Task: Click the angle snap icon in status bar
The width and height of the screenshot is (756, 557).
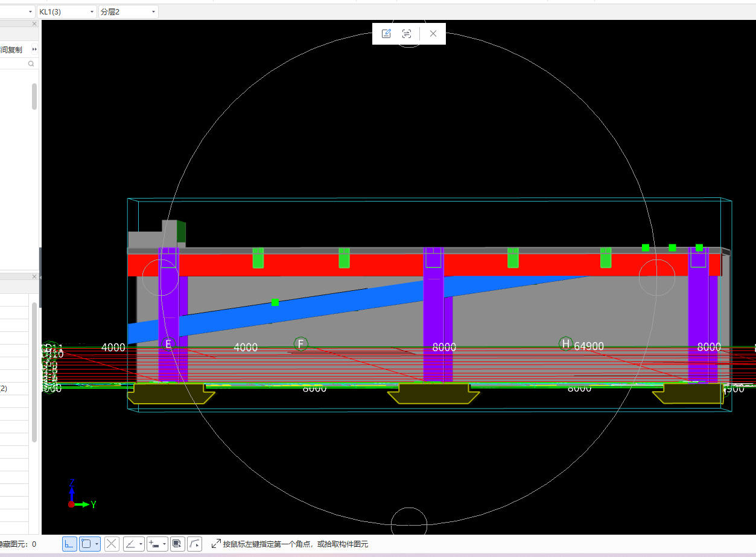Action: pos(130,544)
